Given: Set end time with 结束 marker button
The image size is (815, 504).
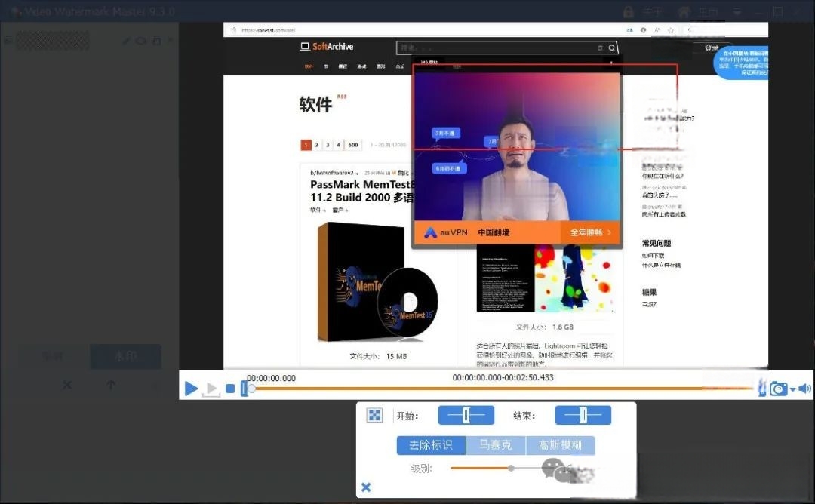Looking at the screenshot, I should (583, 415).
